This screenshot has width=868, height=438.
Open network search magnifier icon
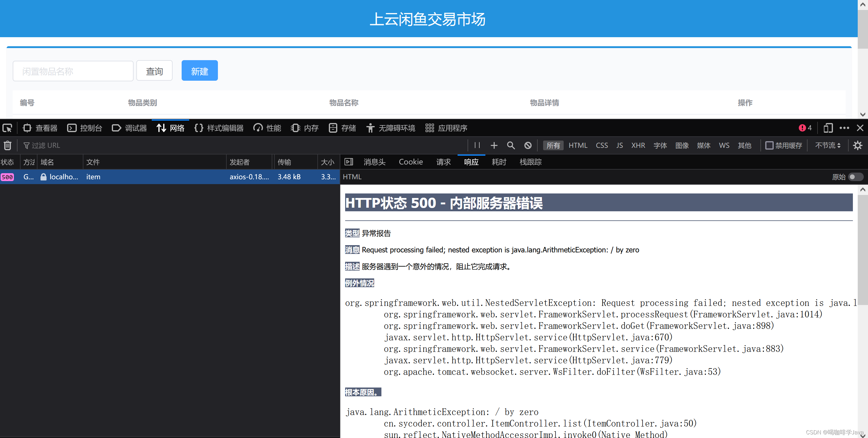pos(510,145)
